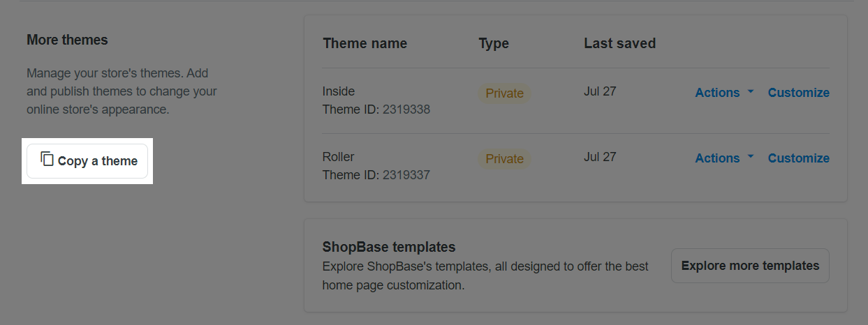Click the Theme name column header
Image resolution: width=868 pixels, height=325 pixels.
[x=365, y=43]
